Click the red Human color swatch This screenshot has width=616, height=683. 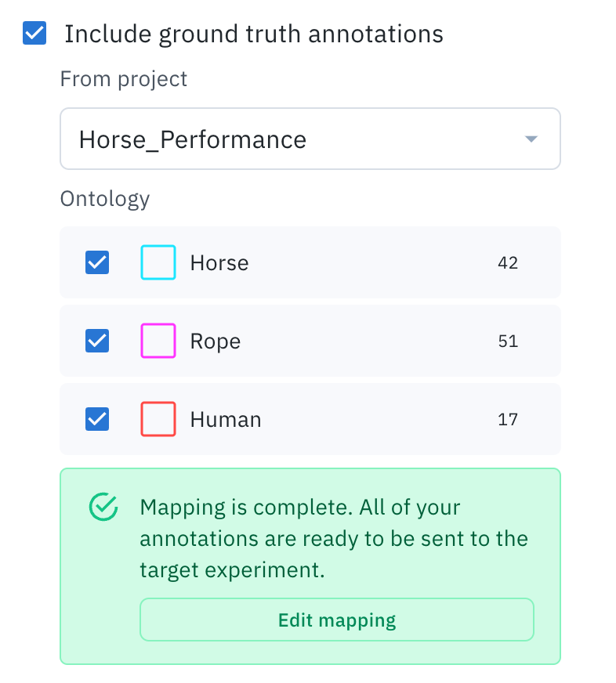click(158, 419)
